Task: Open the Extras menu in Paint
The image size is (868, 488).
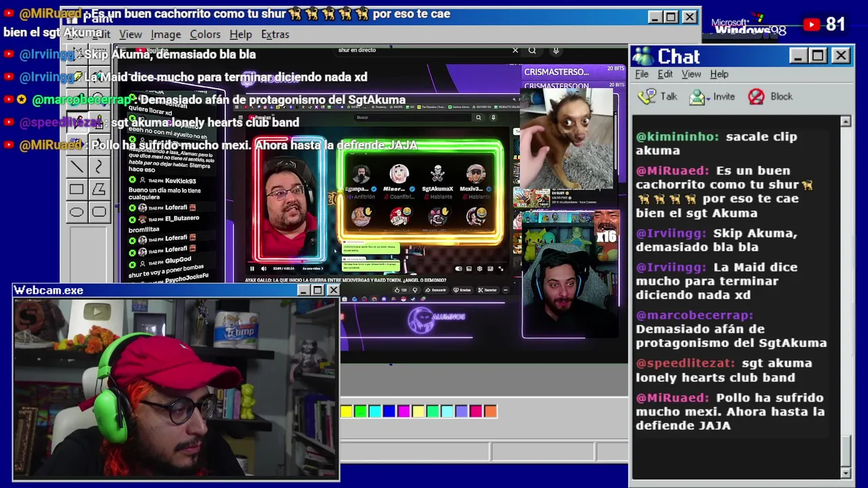Action: click(x=275, y=35)
